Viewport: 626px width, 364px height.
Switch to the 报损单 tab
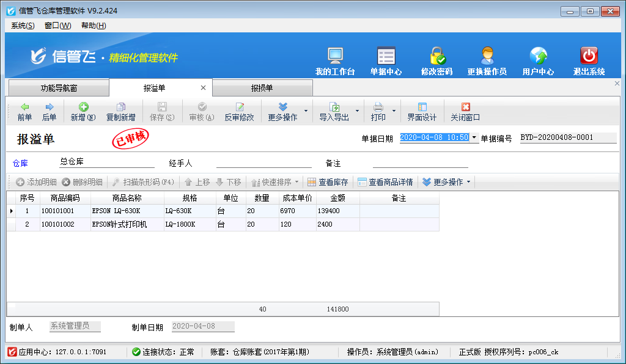point(262,89)
